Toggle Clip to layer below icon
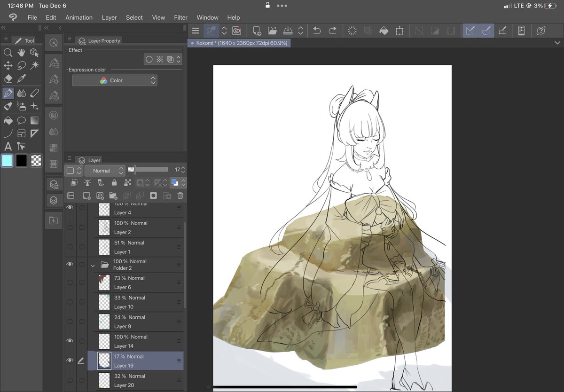The image size is (564, 392). (x=74, y=183)
